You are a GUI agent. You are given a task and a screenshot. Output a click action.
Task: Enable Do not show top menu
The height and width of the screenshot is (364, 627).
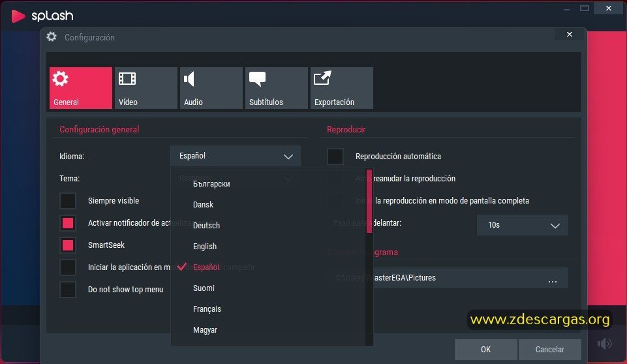pos(68,289)
